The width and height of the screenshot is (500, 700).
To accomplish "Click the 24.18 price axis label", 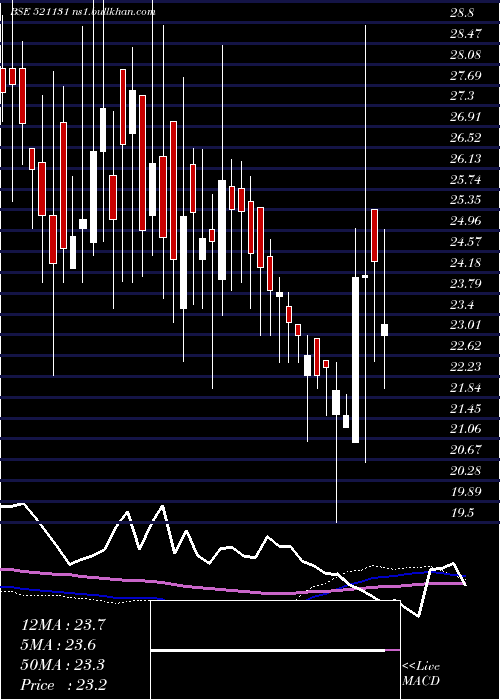I will [x=465, y=262].
